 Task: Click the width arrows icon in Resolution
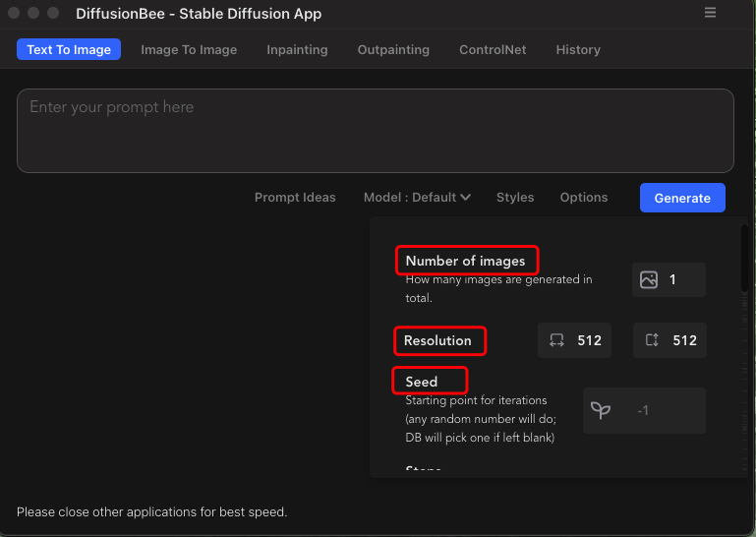556,340
